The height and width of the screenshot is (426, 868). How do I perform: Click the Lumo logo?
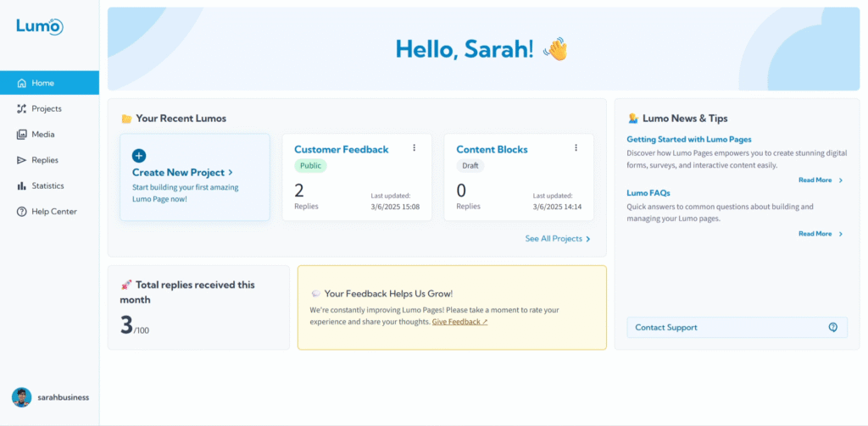pos(39,26)
